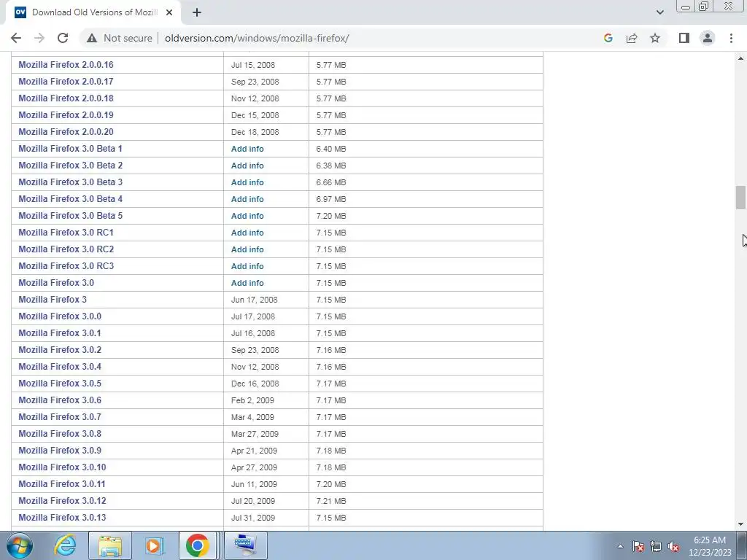Open Mozilla Firefox 3.0.10 link

tap(62, 467)
